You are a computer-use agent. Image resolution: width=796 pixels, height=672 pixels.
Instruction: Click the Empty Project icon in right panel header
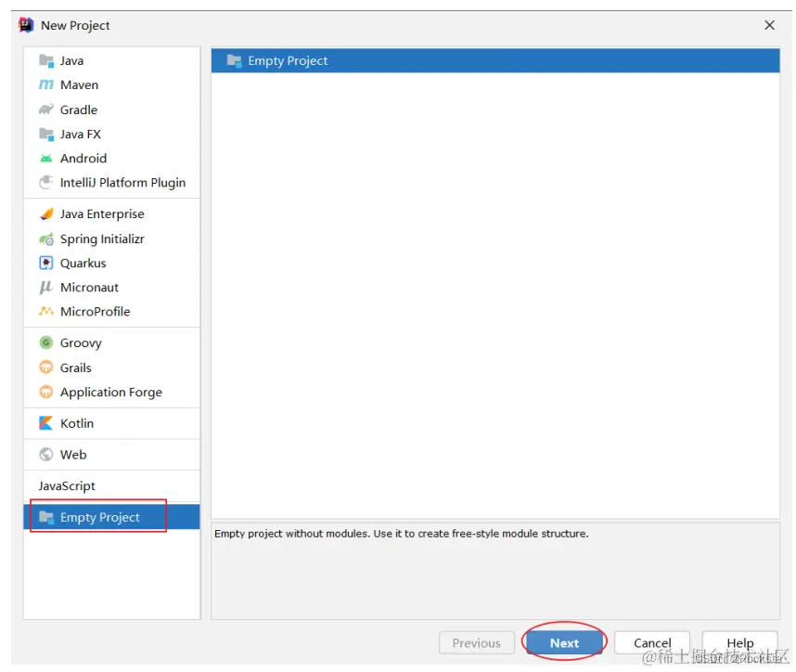coord(234,60)
